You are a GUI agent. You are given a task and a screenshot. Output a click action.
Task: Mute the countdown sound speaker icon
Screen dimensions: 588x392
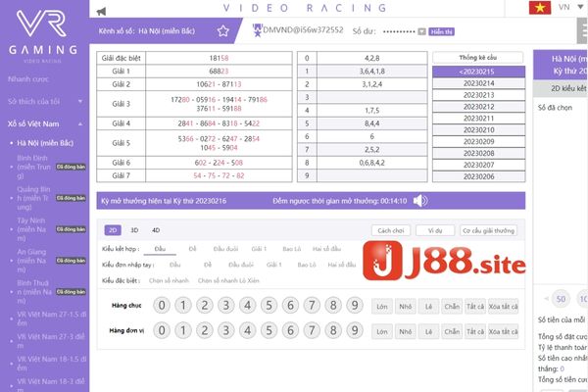coord(420,201)
